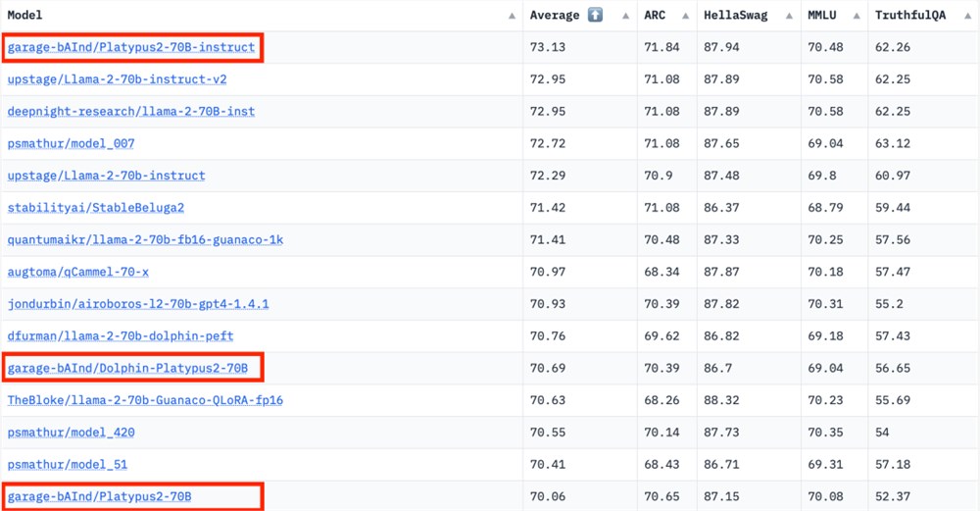Viewport: 980px width, 511px height.
Task: Sort by TruthfulQA using its triangle
Action: [x=968, y=17]
